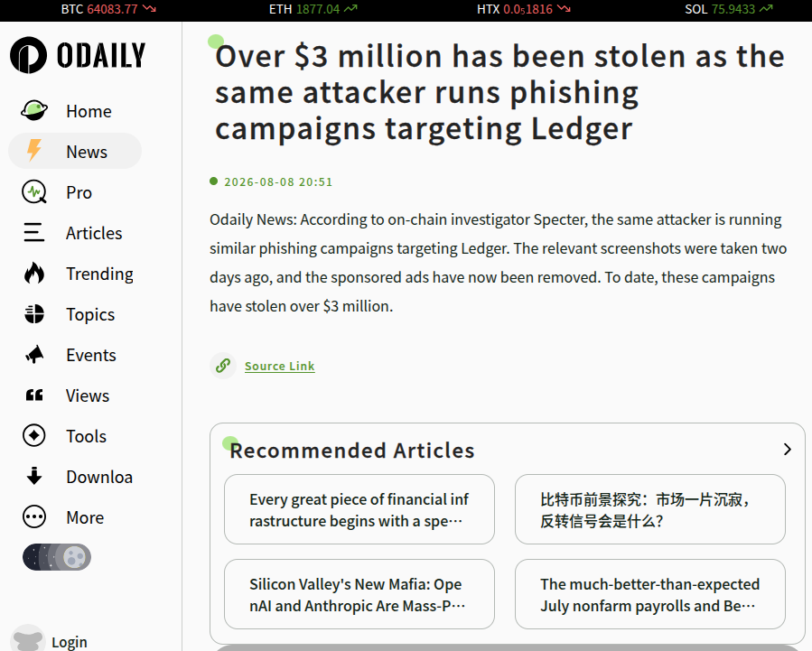Open Pro via pulse magnifier icon
The height and width of the screenshot is (651, 812).
coord(34,192)
